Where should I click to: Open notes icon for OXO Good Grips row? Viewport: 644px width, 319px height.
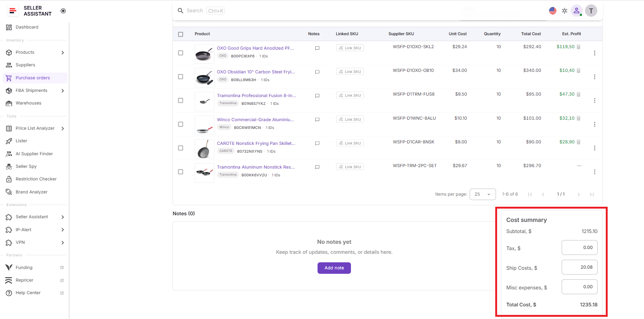tap(317, 48)
